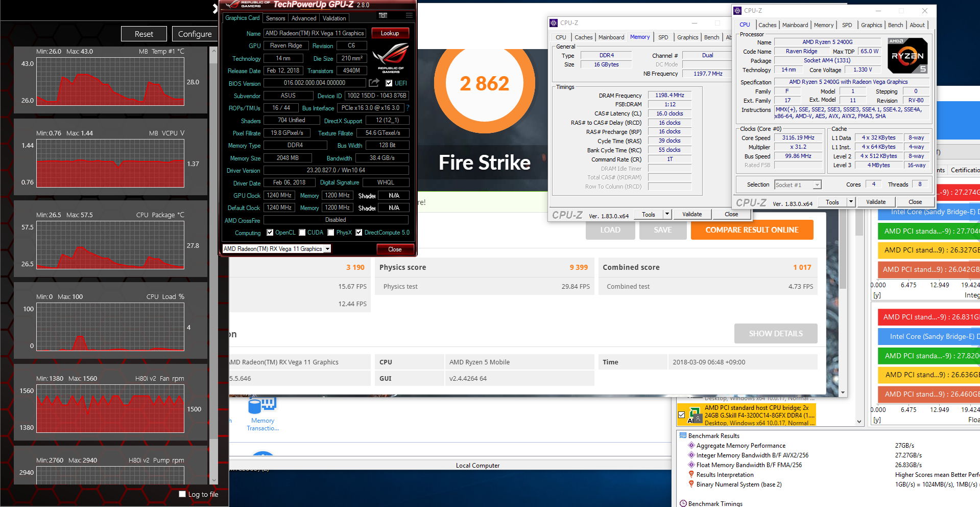Click the Lookup button in GPU-Z
The image size is (980, 507).
390,33
